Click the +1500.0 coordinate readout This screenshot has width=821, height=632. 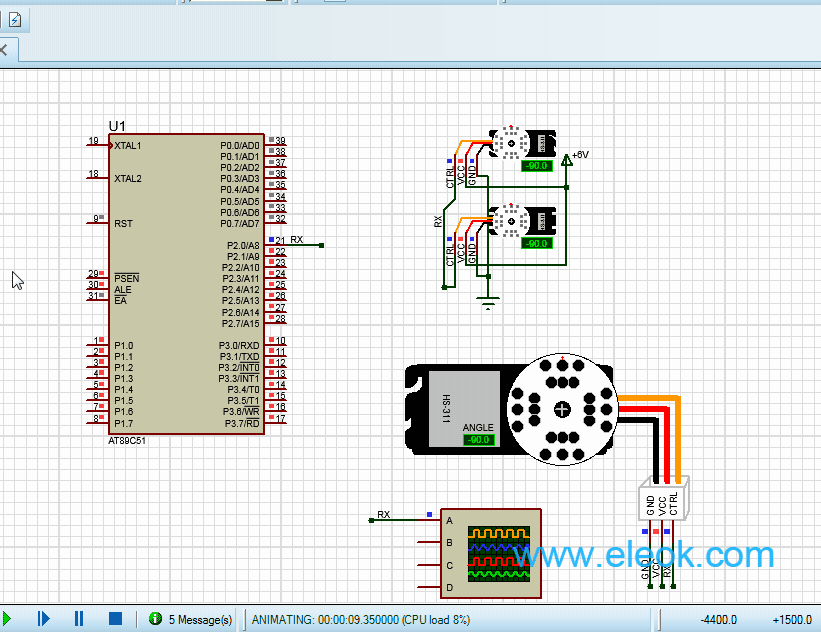point(792,620)
